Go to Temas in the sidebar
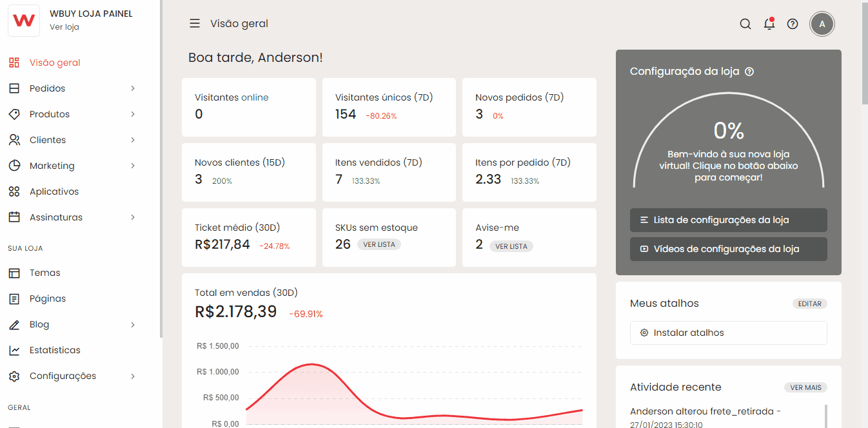The height and width of the screenshot is (428, 868). coord(44,273)
